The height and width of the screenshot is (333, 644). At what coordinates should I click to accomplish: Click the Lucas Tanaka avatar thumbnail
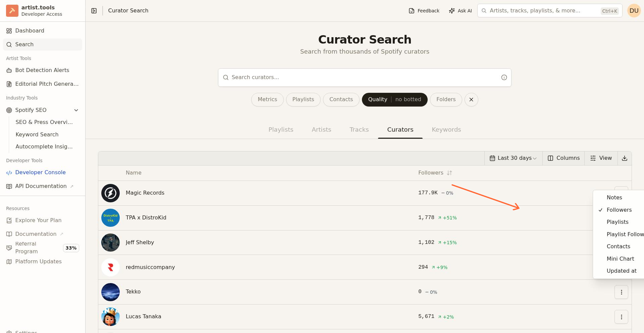pyautogui.click(x=110, y=317)
